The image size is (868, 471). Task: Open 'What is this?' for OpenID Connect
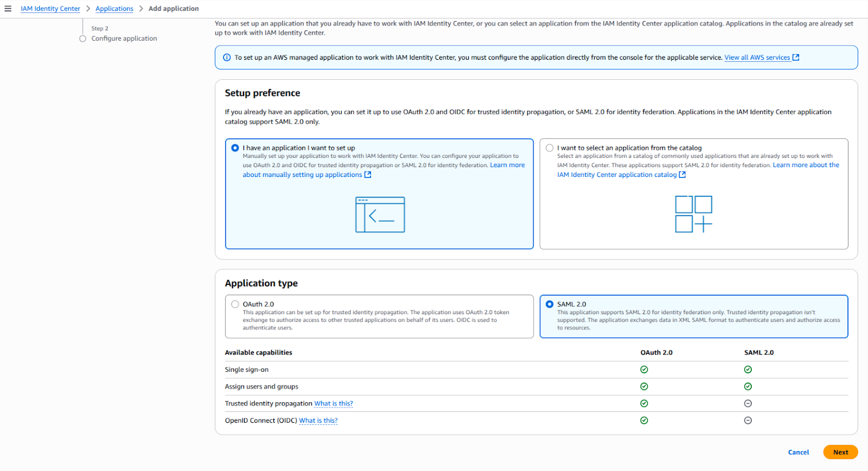[x=318, y=421]
